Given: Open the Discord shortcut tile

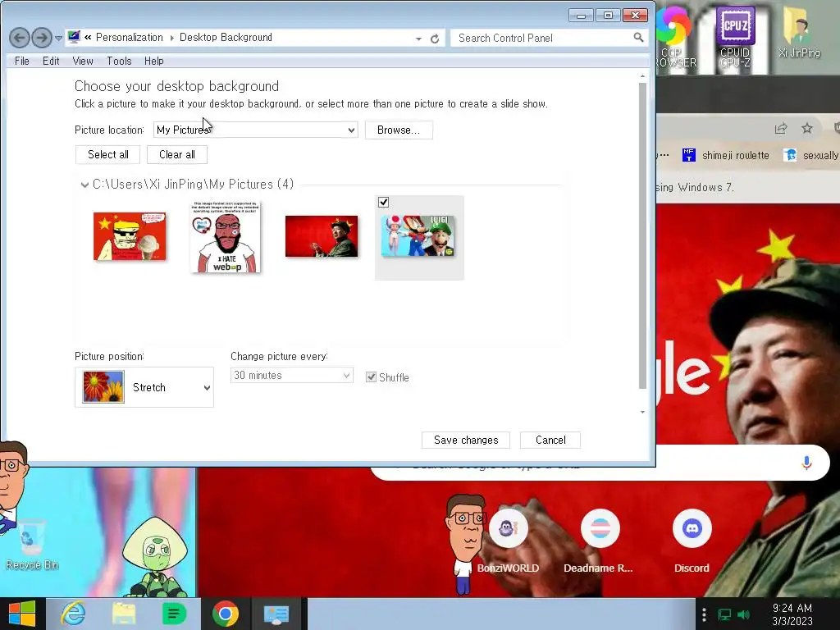Looking at the screenshot, I should point(692,541).
